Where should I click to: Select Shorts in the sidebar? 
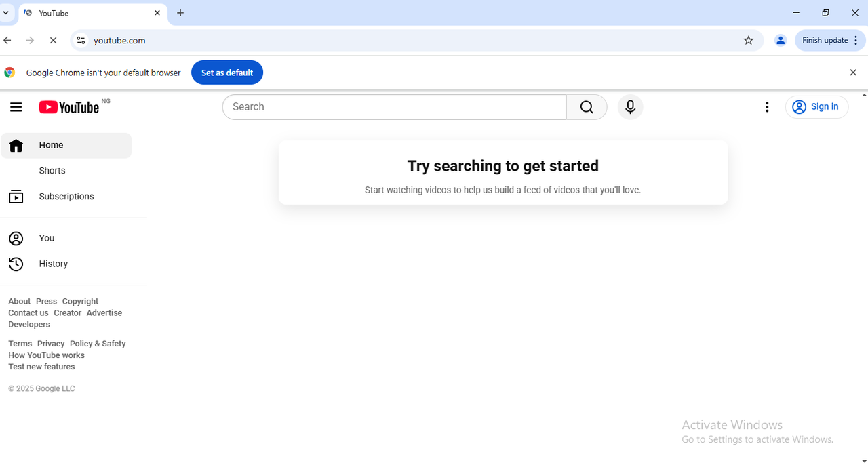[x=52, y=171]
